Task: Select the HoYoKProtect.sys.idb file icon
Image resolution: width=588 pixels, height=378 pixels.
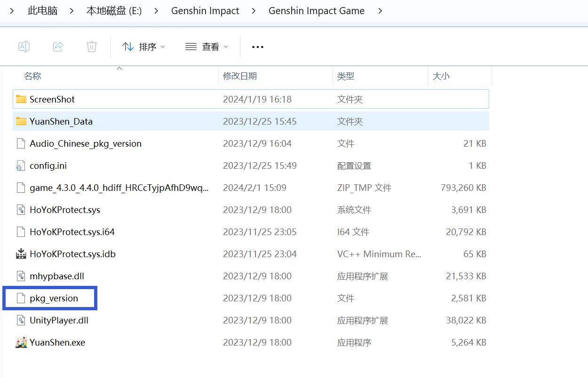Action: click(x=21, y=254)
